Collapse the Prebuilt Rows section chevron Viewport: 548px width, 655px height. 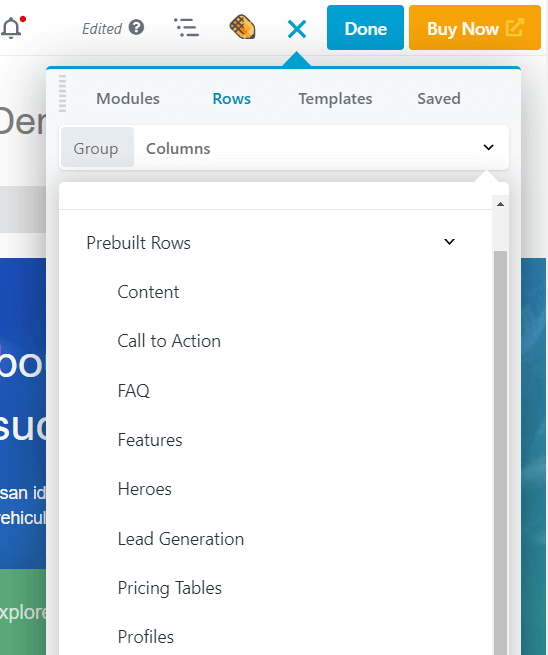pyautogui.click(x=449, y=241)
